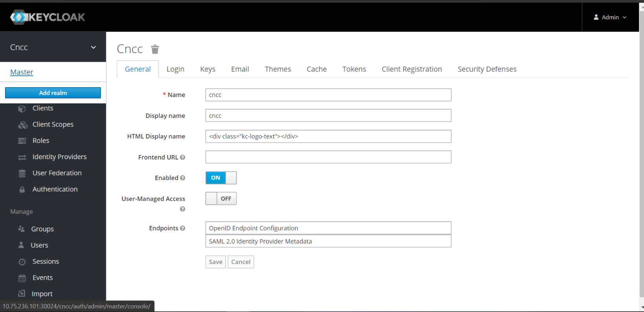The width and height of the screenshot is (644, 312).
Task: Focus the Display name input field
Action: point(328,116)
